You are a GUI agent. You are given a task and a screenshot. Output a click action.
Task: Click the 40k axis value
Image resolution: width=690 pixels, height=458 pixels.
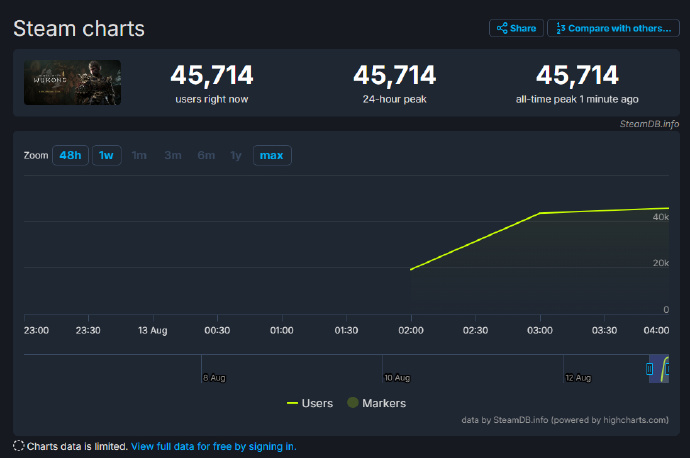(x=661, y=217)
